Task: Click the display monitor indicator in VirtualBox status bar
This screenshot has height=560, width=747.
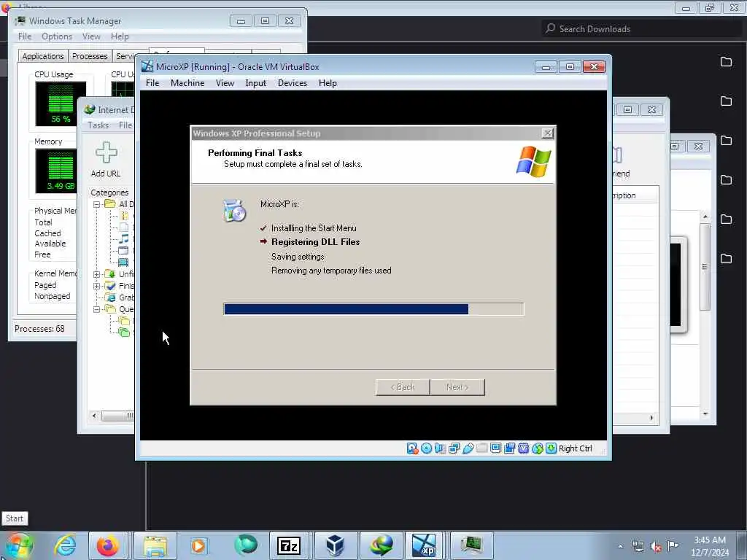Action: [495, 448]
